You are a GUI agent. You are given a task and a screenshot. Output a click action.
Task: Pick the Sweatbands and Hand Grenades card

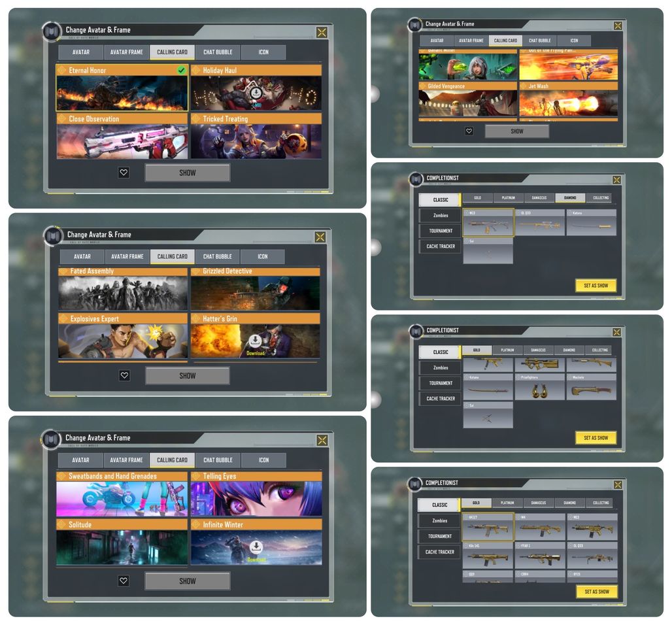[x=122, y=494]
